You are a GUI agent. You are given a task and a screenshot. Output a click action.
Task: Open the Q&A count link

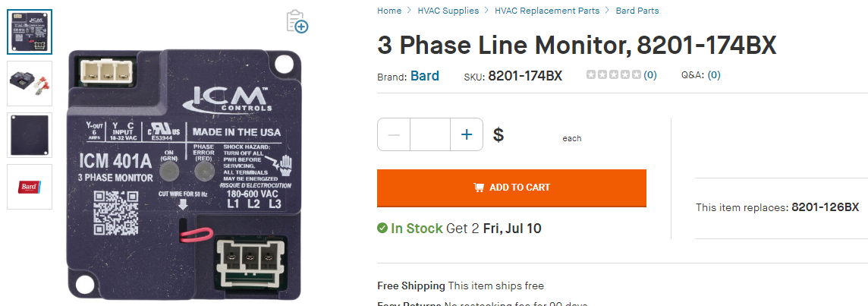click(714, 75)
